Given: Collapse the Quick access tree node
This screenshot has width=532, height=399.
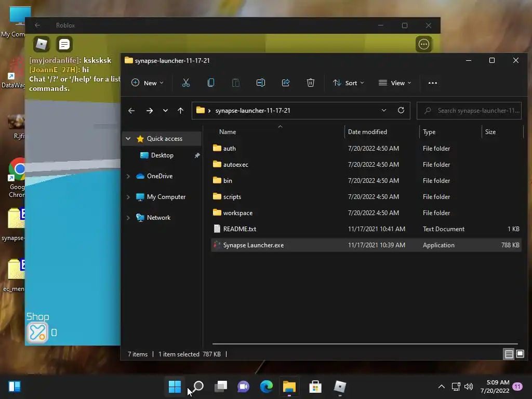Looking at the screenshot, I should point(128,139).
